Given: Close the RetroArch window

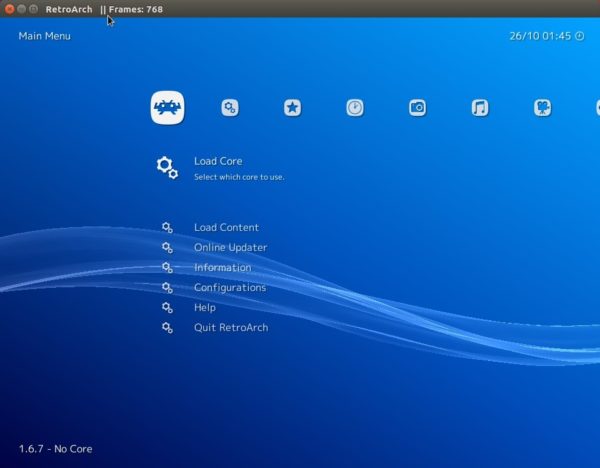Looking at the screenshot, I should 10,9.
